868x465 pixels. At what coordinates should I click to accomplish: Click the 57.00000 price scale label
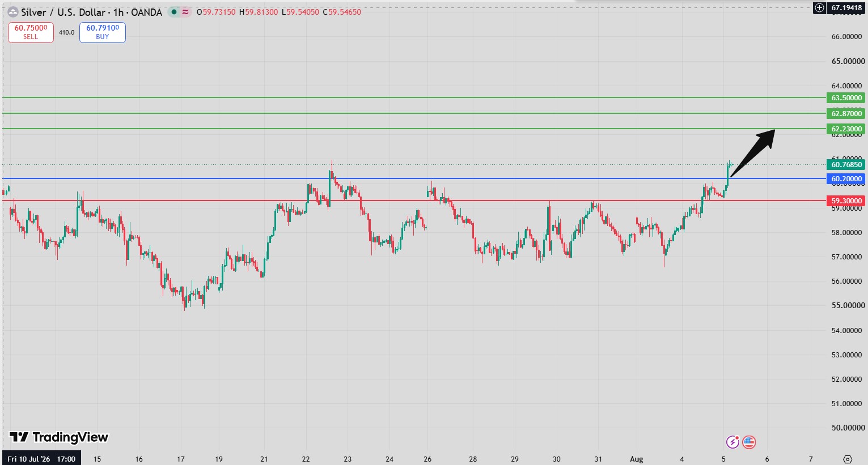tap(848, 257)
